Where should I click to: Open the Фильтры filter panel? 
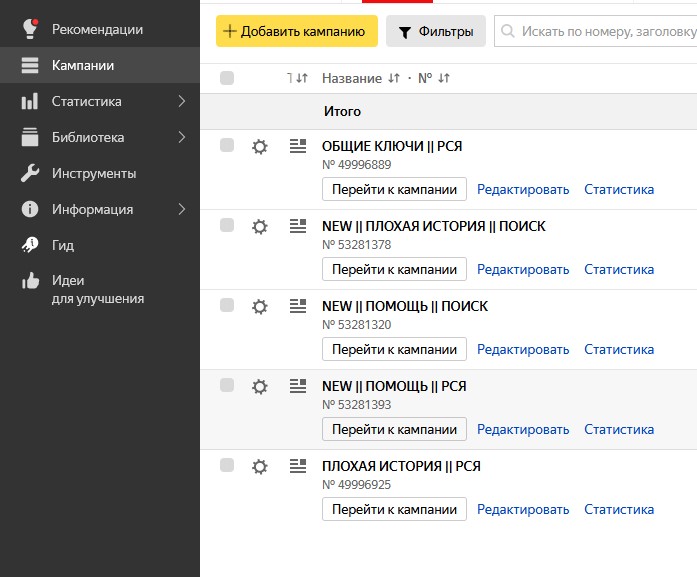436,31
